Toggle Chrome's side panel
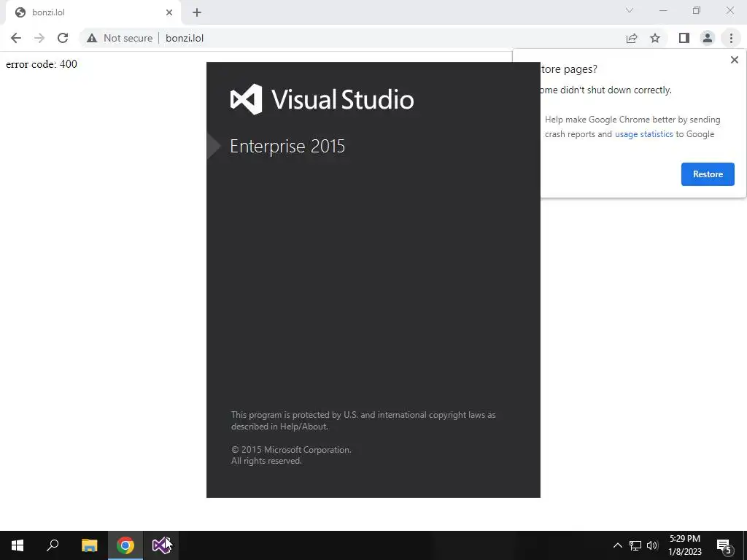The height and width of the screenshot is (560, 747). [684, 38]
